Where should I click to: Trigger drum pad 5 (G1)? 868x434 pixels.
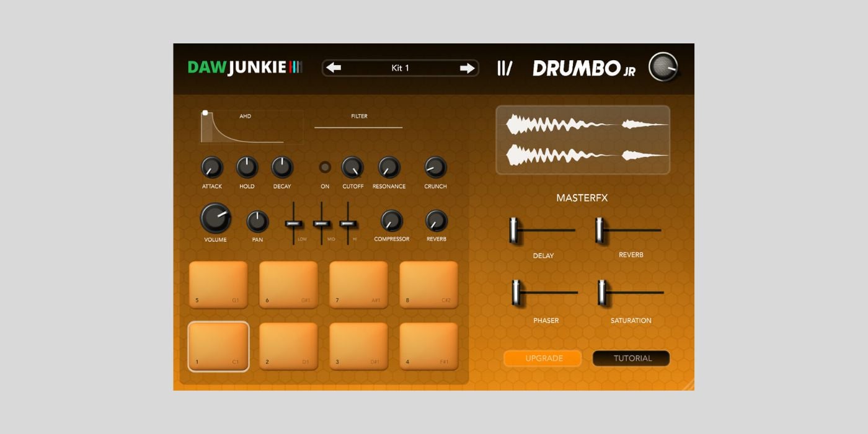pyautogui.click(x=218, y=285)
